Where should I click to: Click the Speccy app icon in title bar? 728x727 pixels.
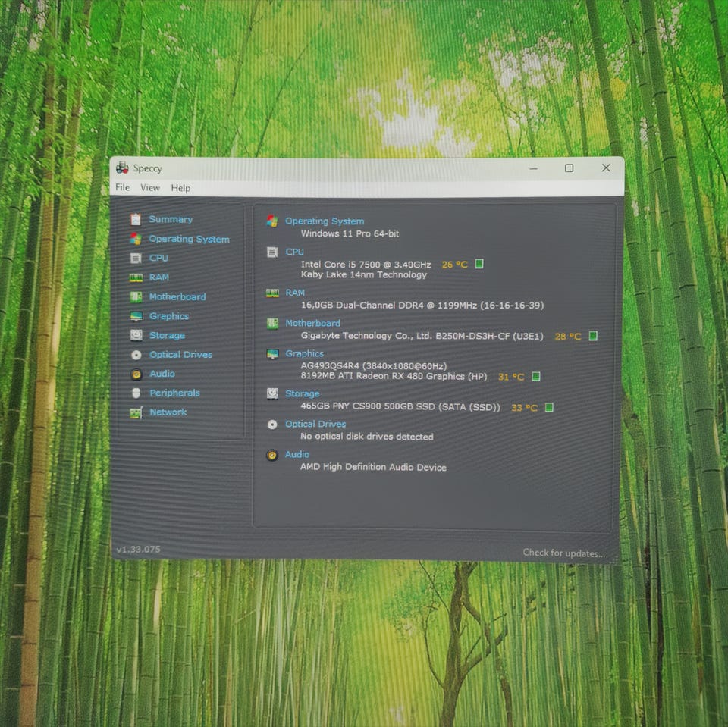click(122, 168)
